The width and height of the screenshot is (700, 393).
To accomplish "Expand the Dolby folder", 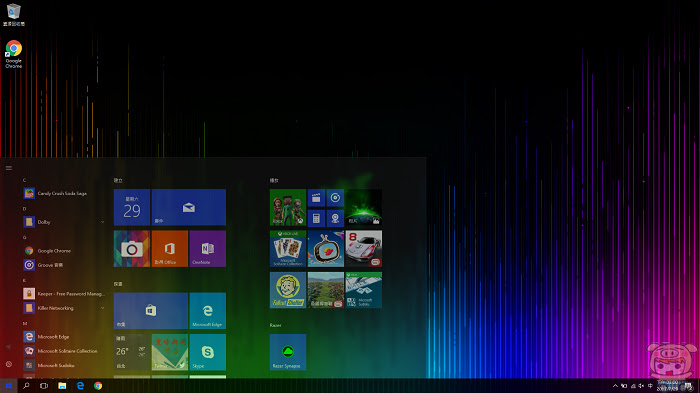I will 103,222.
